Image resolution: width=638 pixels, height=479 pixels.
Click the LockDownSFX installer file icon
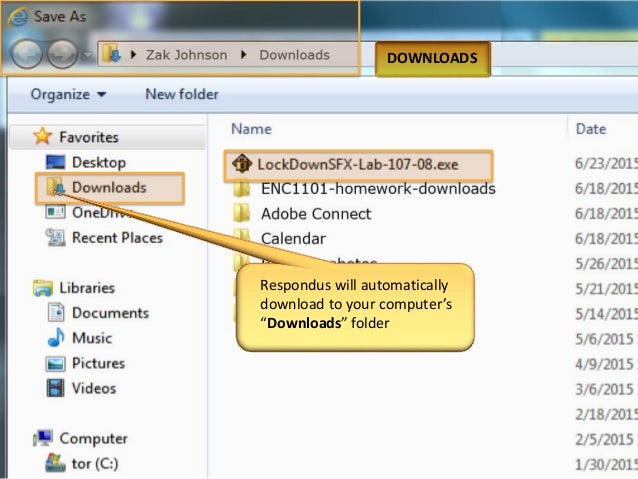coord(242,164)
